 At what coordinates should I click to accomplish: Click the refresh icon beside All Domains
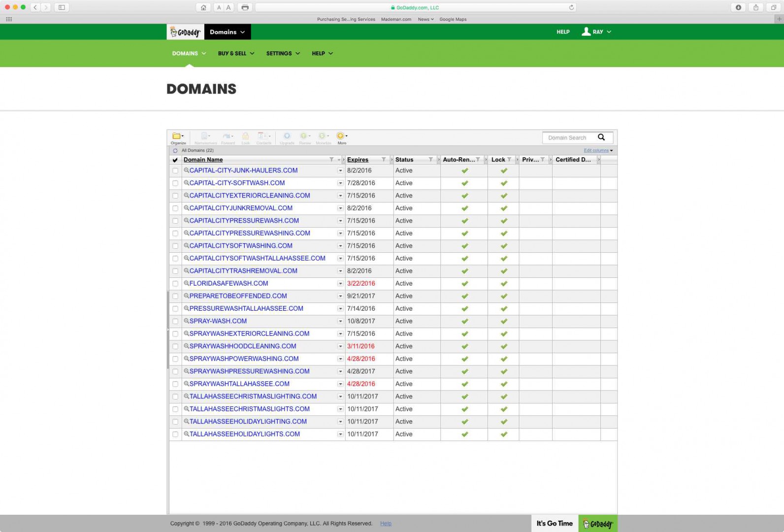175,151
